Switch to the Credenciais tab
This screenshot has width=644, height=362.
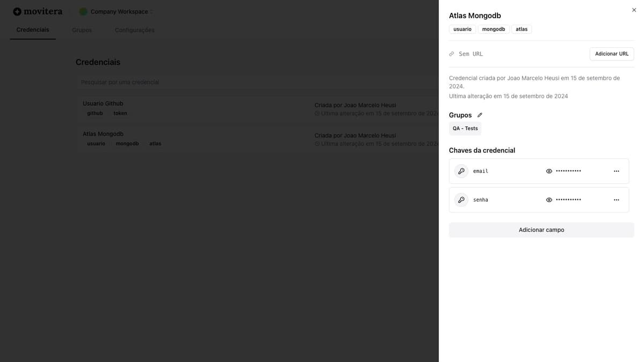point(33,29)
